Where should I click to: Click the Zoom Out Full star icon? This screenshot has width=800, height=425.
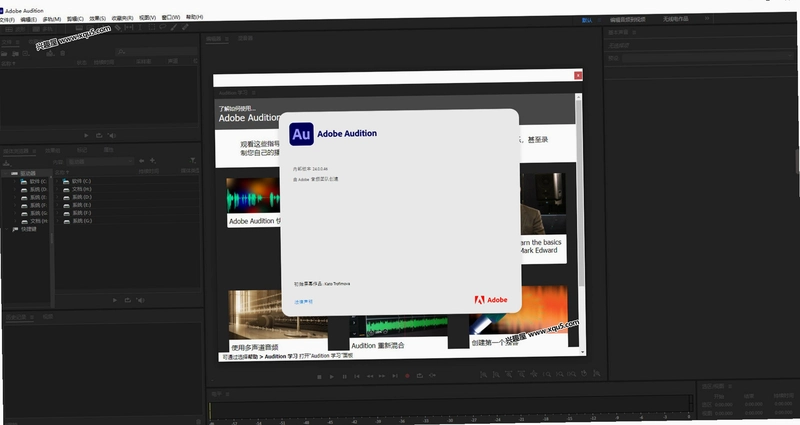click(534, 374)
